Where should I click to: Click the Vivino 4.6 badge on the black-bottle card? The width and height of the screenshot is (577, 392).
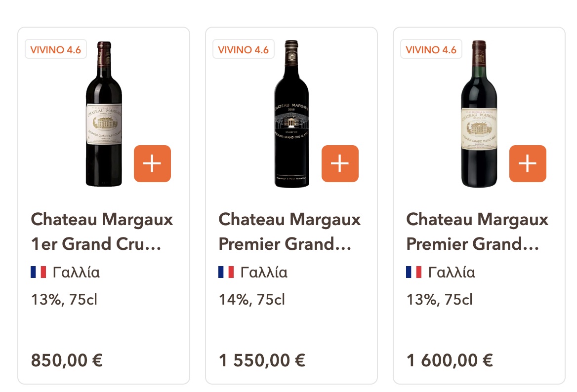point(243,49)
